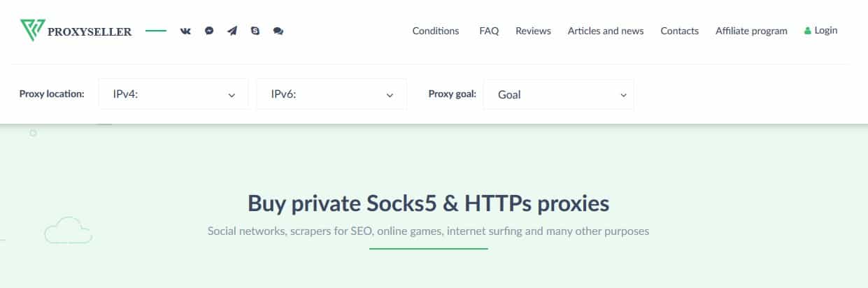The width and height of the screenshot is (868, 288).
Task: Open the FAQ menu item
Action: pos(489,31)
